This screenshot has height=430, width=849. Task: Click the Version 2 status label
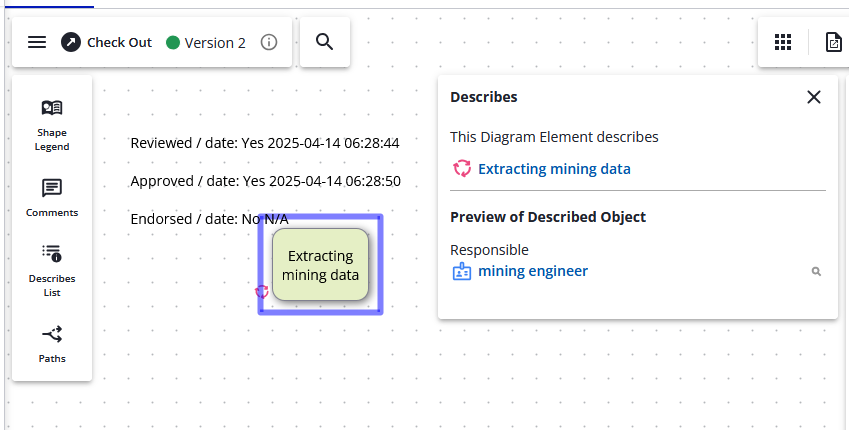point(215,42)
